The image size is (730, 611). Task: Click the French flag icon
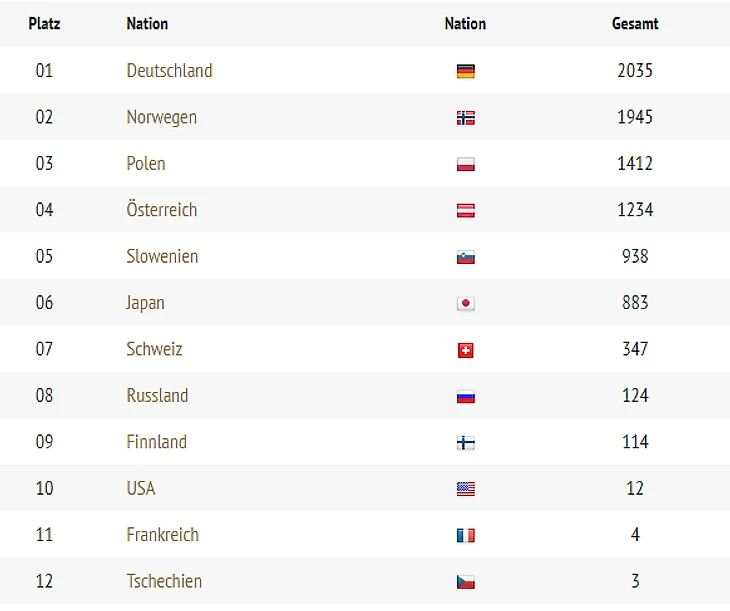[465, 535]
